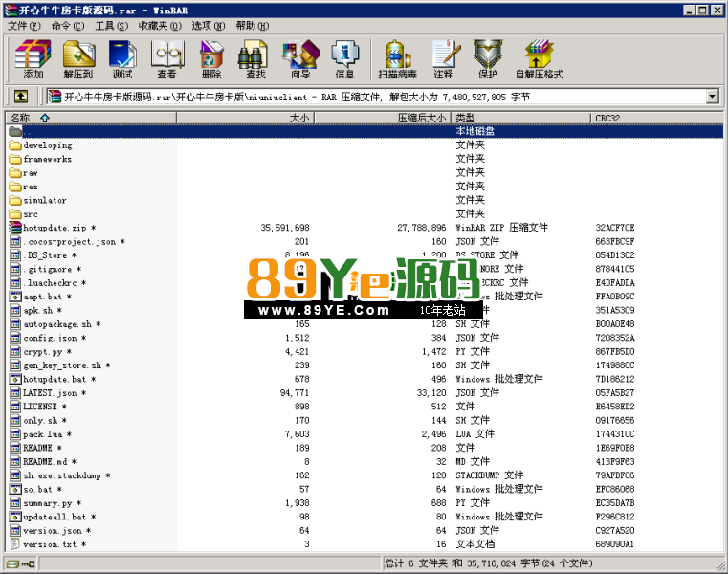Click the 查看 (View) toolbar icon

coord(167,59)
